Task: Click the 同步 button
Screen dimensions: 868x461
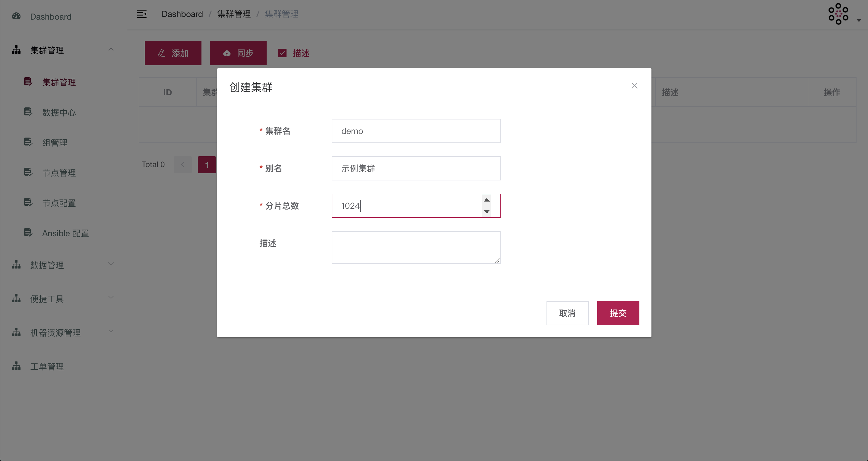Action: tap(238, 53)
